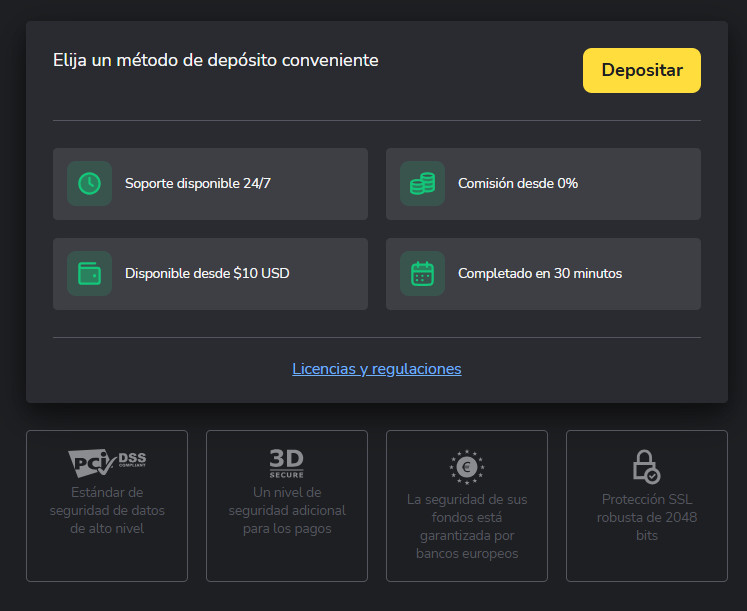
Task: Select 'Soporte disponible 24/7' text
Action: point(198,183)
